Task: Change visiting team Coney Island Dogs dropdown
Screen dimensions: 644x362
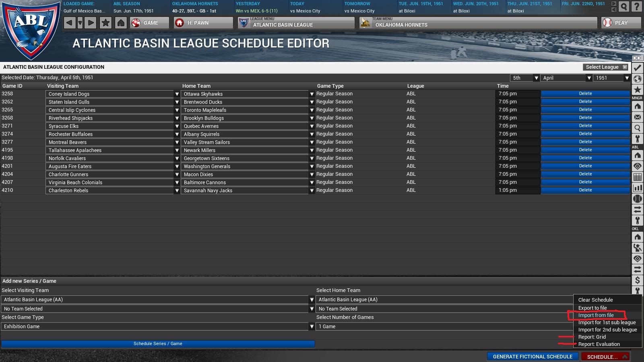Action: pos(112,94)
